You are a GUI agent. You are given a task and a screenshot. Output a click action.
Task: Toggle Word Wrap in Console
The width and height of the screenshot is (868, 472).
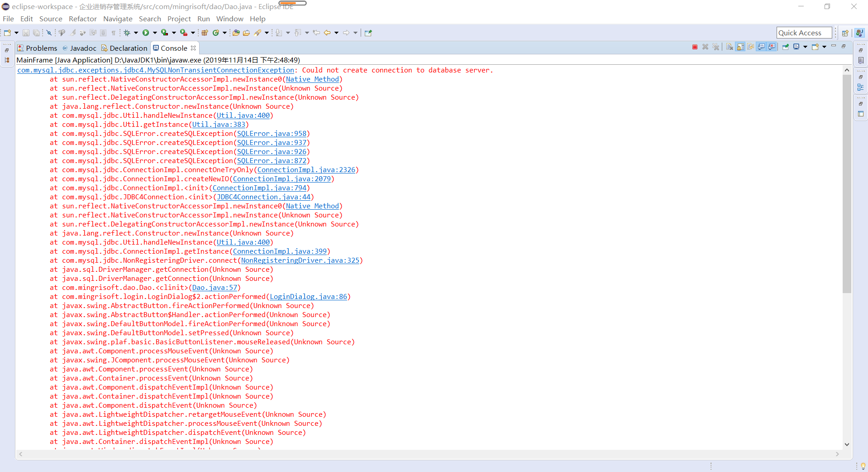pyautogui.click(x=751, y=47)
